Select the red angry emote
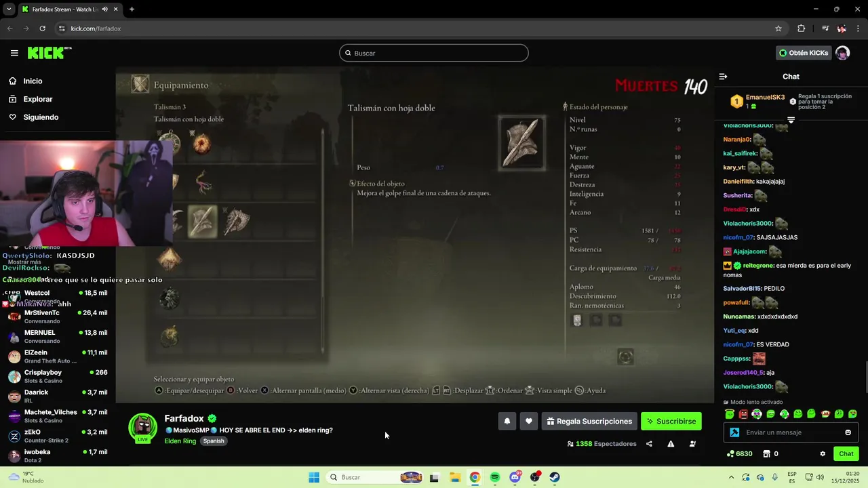The width and height of the screenshot is (868, 488). click(743, 414)
